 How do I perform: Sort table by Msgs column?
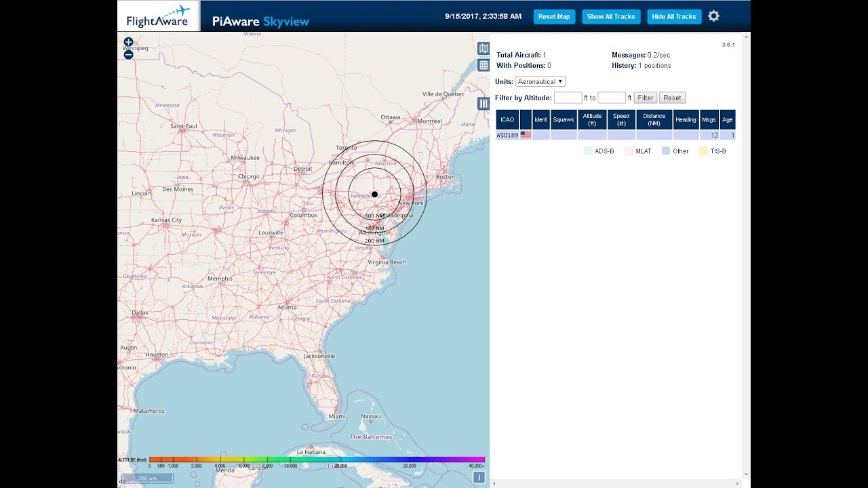[x=709, y=119]
